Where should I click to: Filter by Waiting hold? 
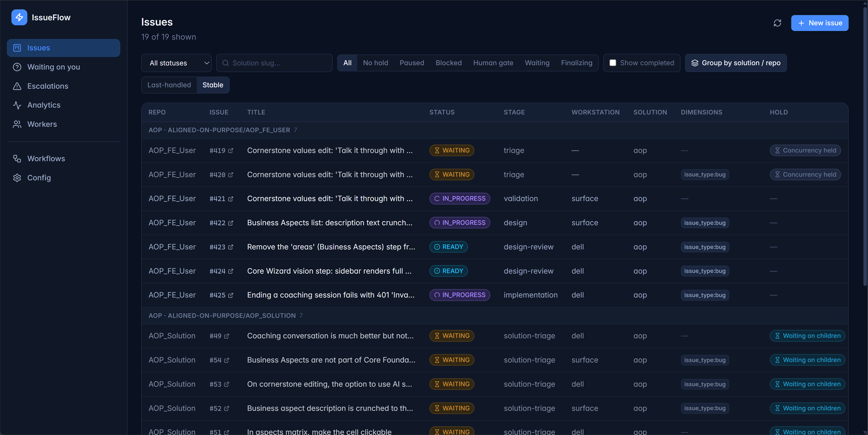pyautogui.click(x=537, y=63)
